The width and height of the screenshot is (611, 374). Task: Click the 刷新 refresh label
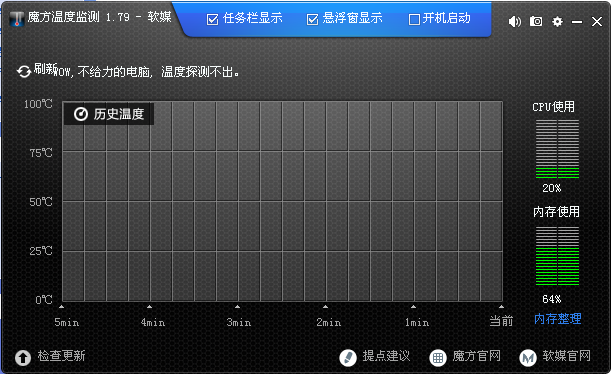45,69
